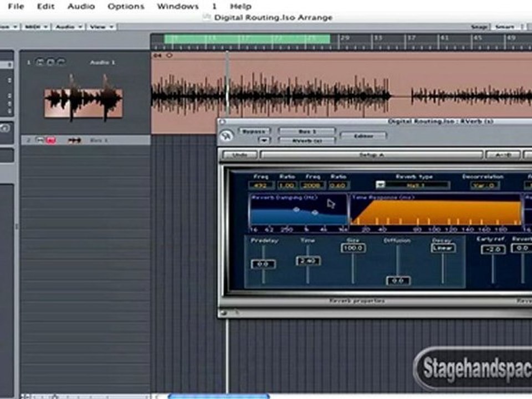Open the Windows menu
532x399 pixels.
point(178,6)
